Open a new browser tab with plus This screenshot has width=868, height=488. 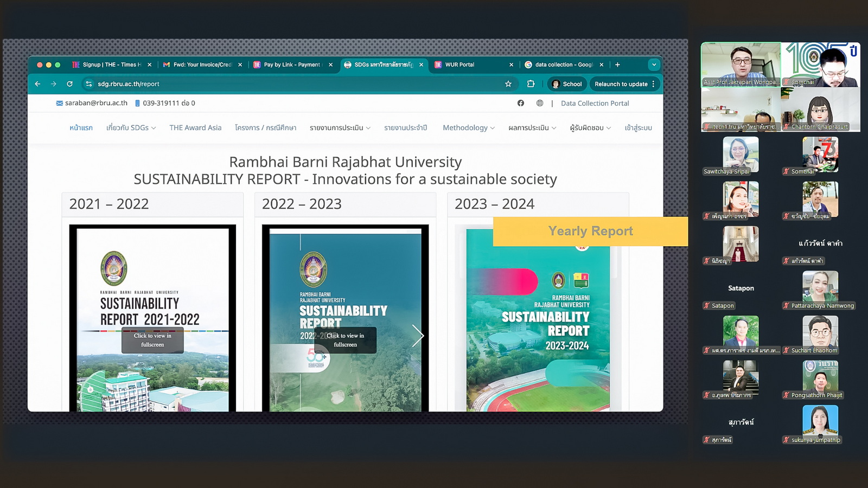[x=617, y=65]
